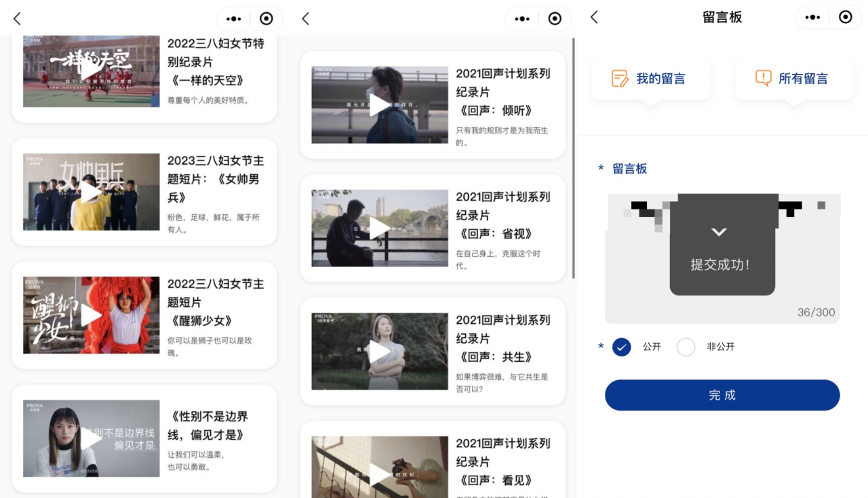Viewport: 868px width, 498px height.
Task: Open title 2021回声计划系列纪录片《回声：看见》
Action: [x=503, y=462]
